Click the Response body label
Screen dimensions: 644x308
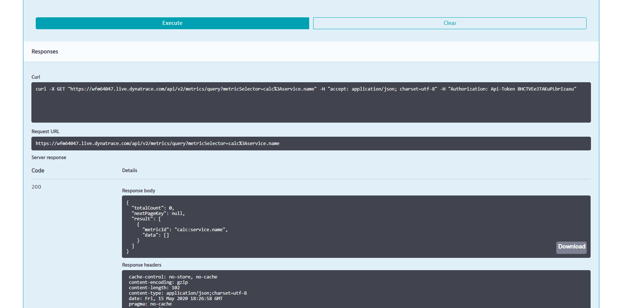coord(139,191)
